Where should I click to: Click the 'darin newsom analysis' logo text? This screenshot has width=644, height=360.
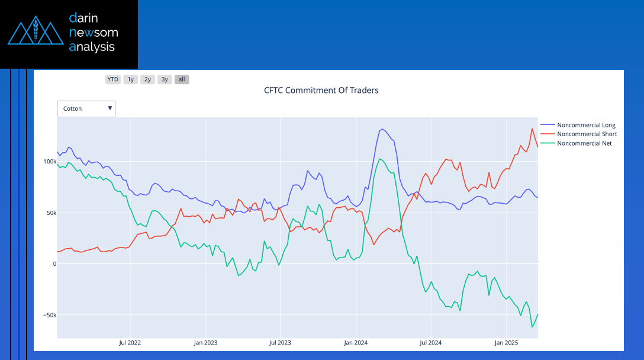pos(93,31)
